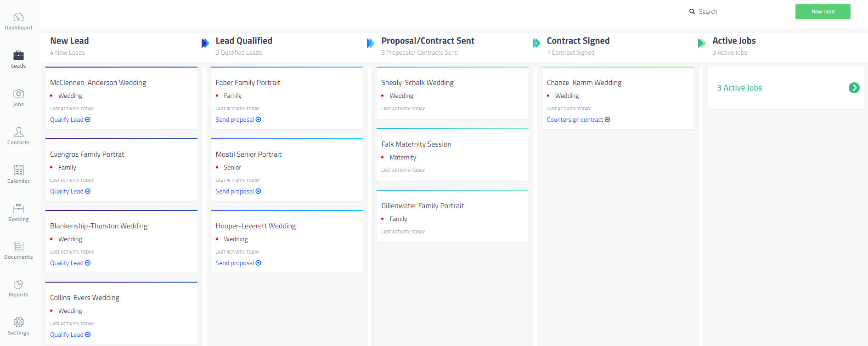
Task: Click the chevron next to Contract Signed
Action: (536, 43)
